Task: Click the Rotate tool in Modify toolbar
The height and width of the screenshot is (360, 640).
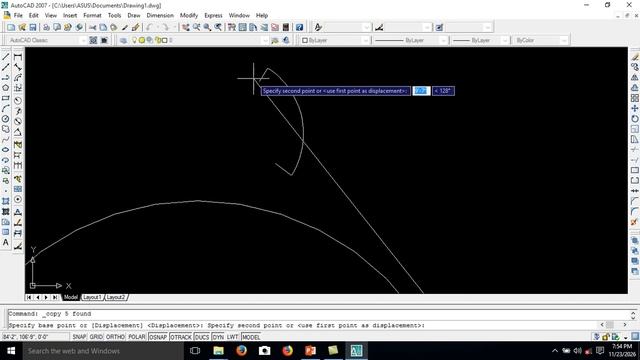Action: click(635, 119)
